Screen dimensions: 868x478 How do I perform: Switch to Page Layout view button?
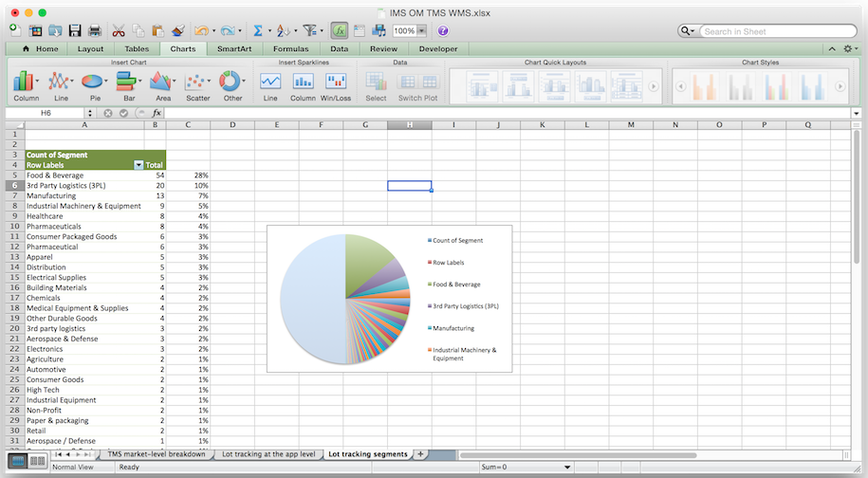(37, 461)
